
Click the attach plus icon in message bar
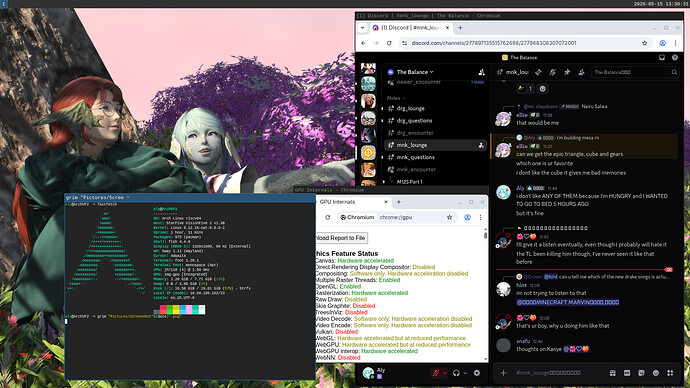[503, 373]
